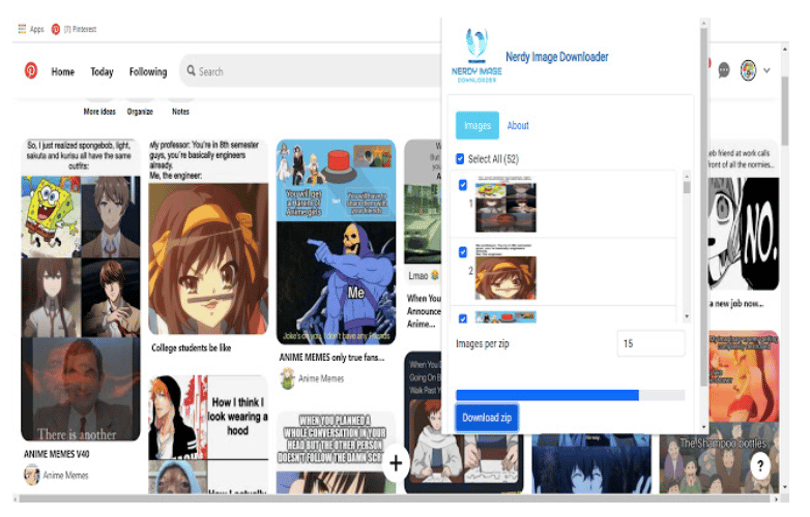Open the Following link

tap(148, 71)
